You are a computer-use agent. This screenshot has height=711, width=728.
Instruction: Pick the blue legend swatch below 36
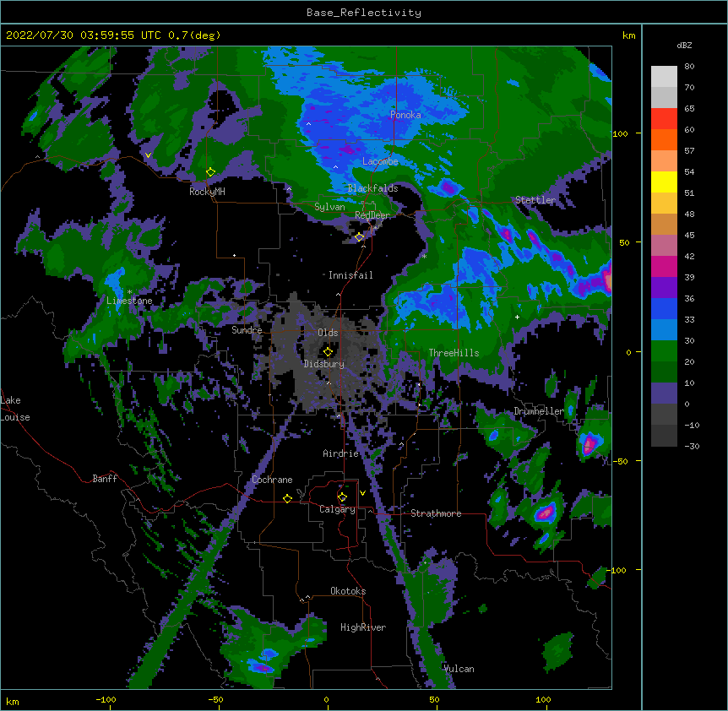[664, 308]
